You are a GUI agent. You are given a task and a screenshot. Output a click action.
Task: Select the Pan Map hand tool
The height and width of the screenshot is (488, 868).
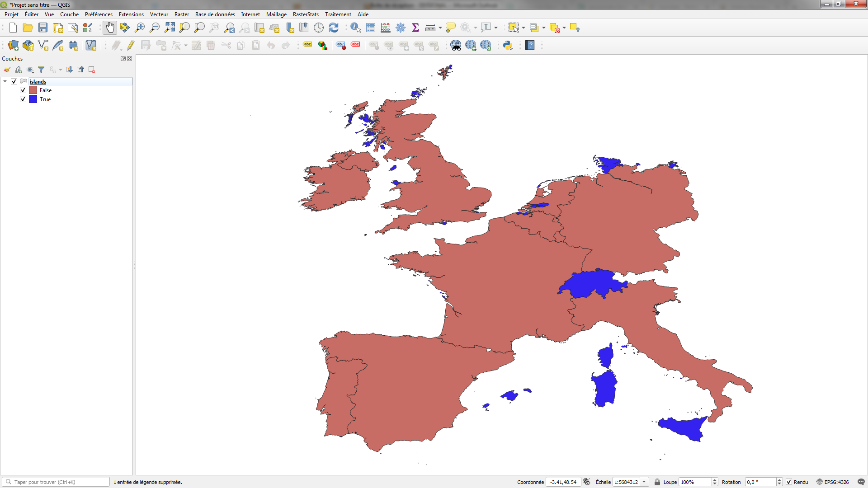[x=110, y=28]
